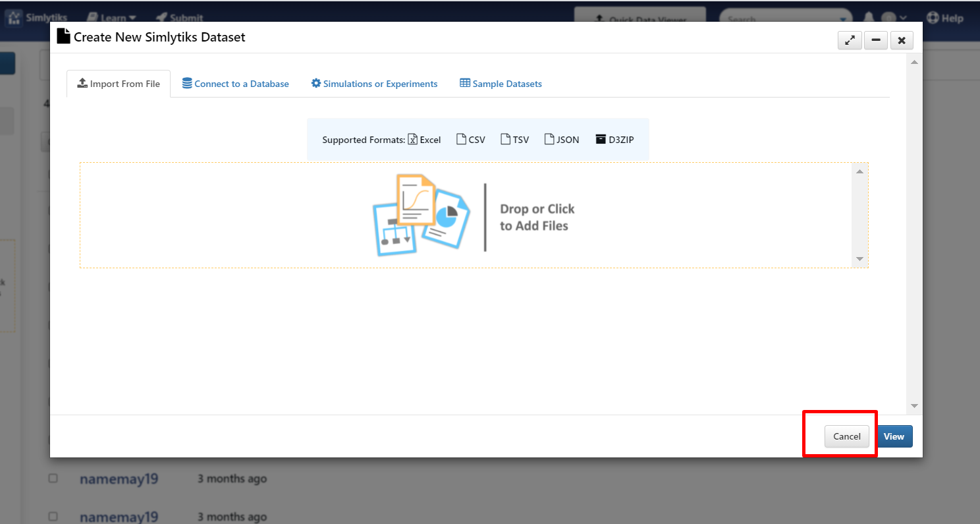Image resolution: width=980 pixels, height=524 pixels.
Task: Click the drop zone scrollbar up arrow
Action: pos(859,171)
